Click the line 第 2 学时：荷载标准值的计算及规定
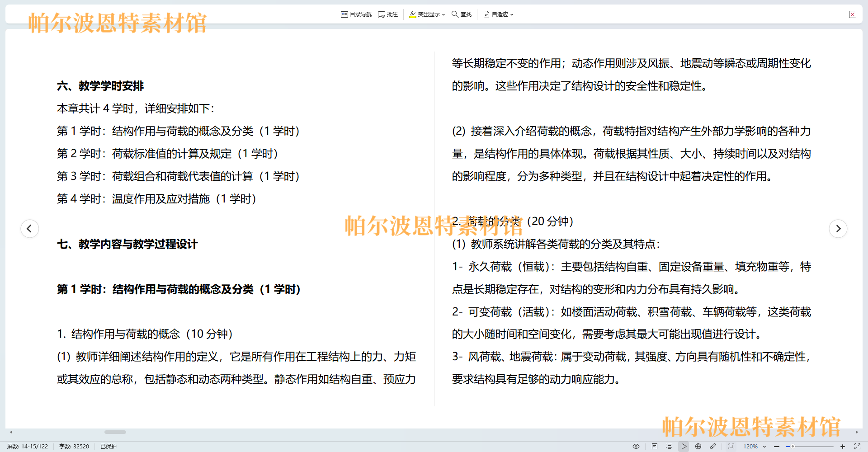868x452 pixels. [x=168, y=154]
